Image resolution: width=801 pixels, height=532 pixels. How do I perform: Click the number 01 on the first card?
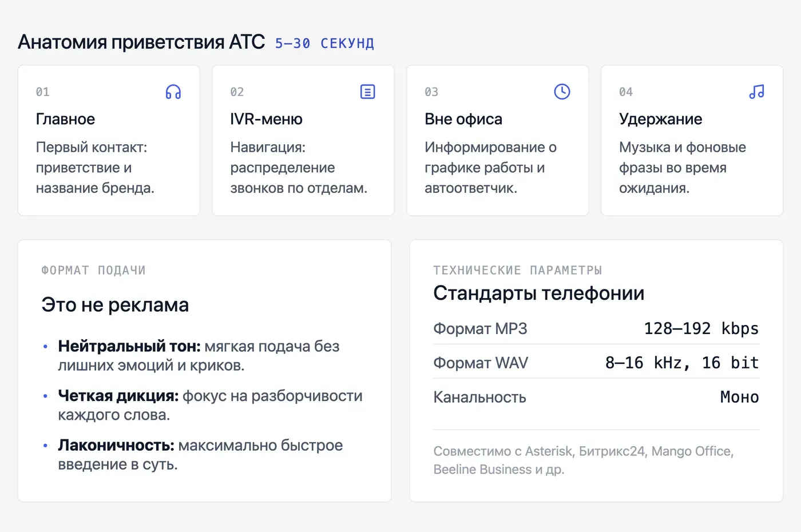tap(43, 92)
